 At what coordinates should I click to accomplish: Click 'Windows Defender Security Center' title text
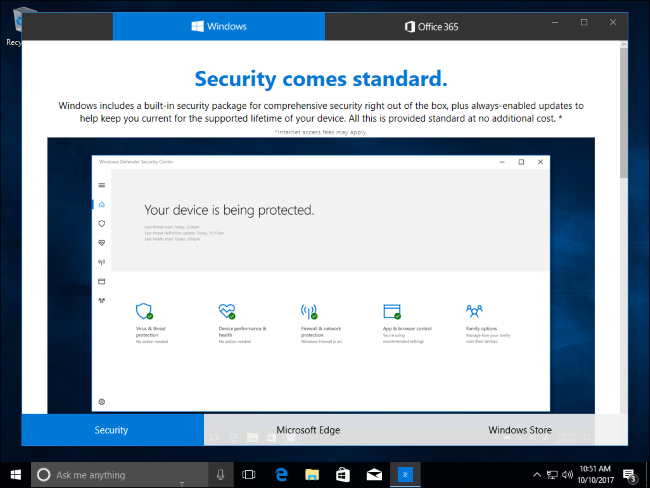136,162
